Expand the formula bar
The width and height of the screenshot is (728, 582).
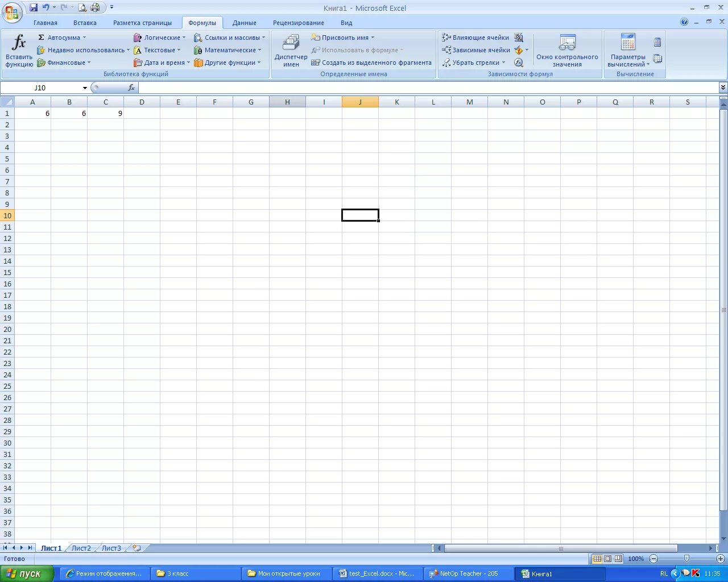(723, 88)
